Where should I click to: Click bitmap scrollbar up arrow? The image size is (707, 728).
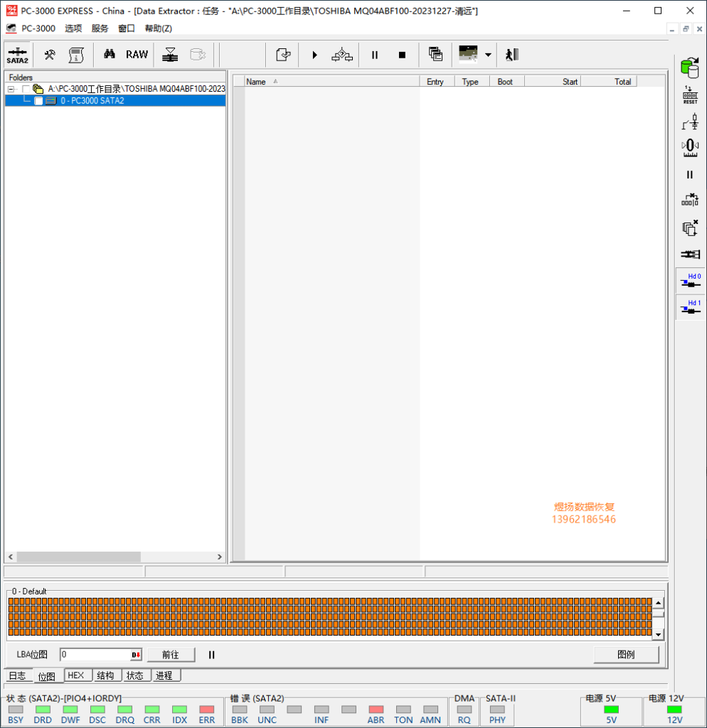click(x=658, y=603)
